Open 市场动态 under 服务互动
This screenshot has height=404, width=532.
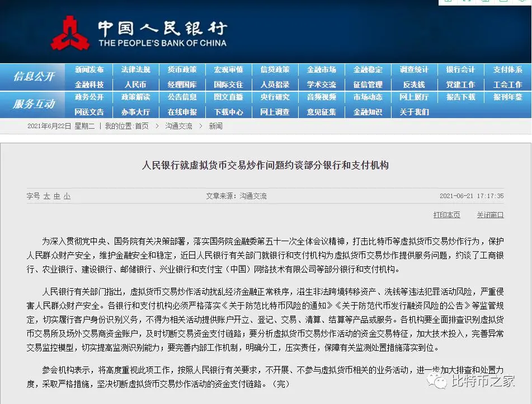[368, 97]
